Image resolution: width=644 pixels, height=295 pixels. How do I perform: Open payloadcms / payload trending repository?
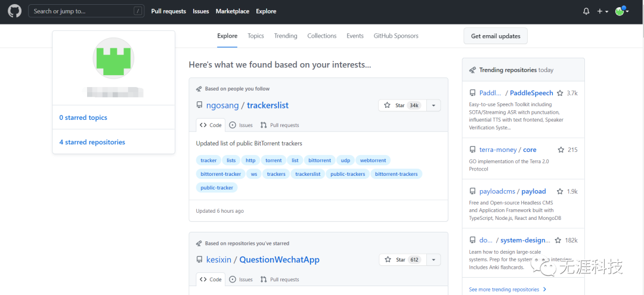[513, 191]
